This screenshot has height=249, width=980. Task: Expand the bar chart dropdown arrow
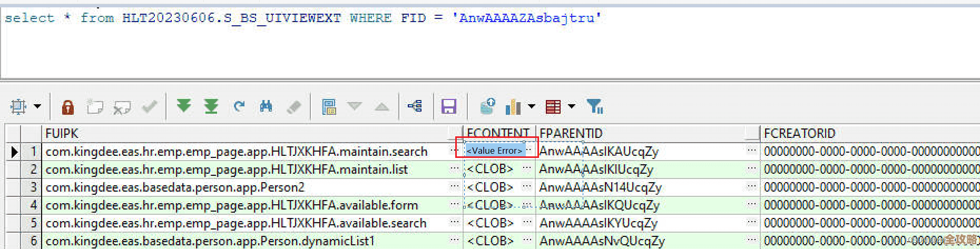pos(532,107)
